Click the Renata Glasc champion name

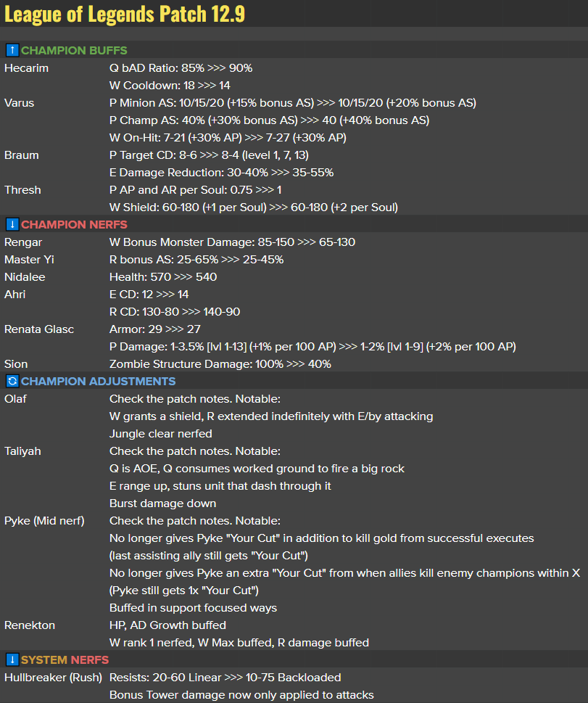pos(39,329)
